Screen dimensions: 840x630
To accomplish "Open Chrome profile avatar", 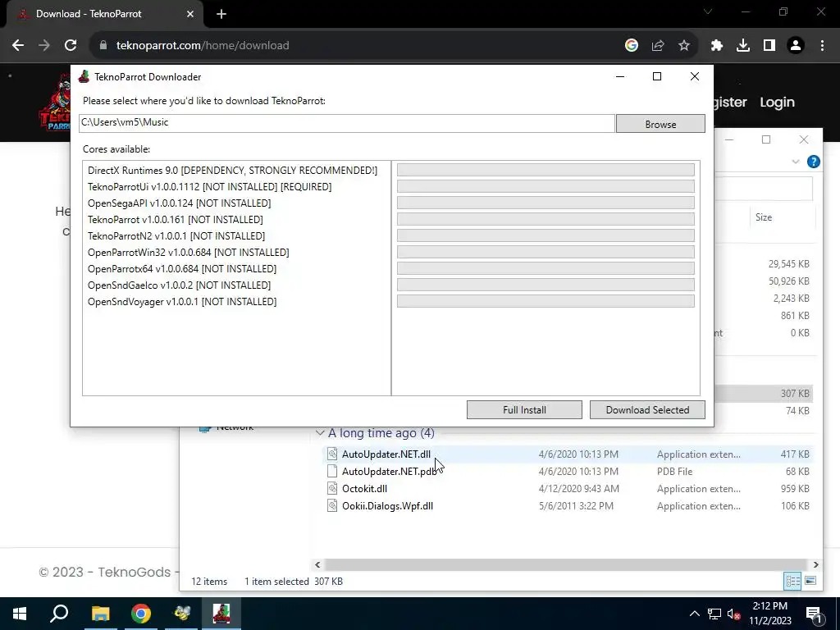I will pyautogui.click(x=796, y=46).
